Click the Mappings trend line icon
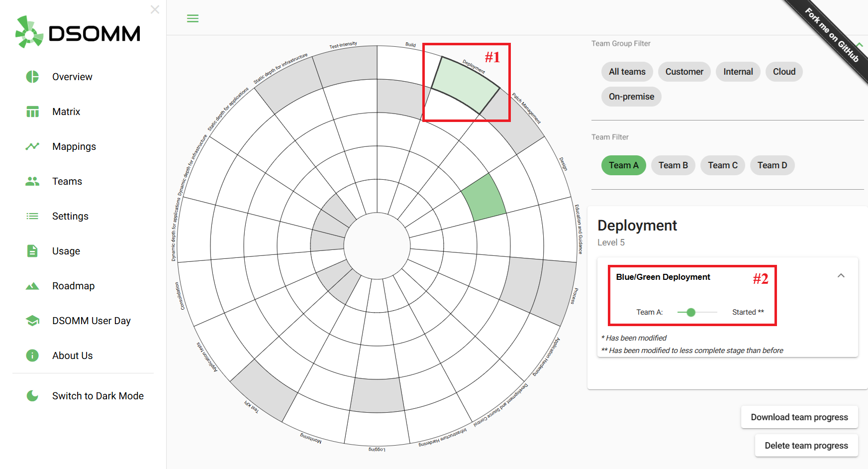 [32, 146]
